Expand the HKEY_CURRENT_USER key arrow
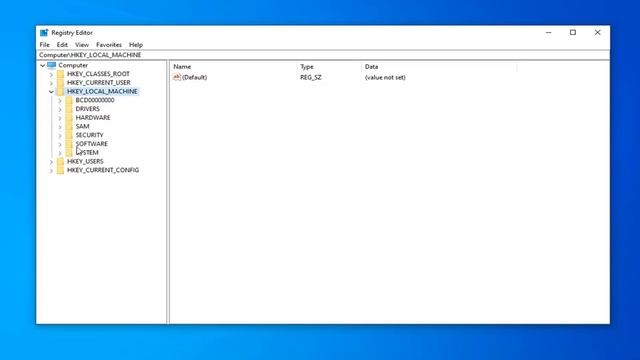Viewport: 640px width, 360px height. pyautogui.click(x=51, y=83)
